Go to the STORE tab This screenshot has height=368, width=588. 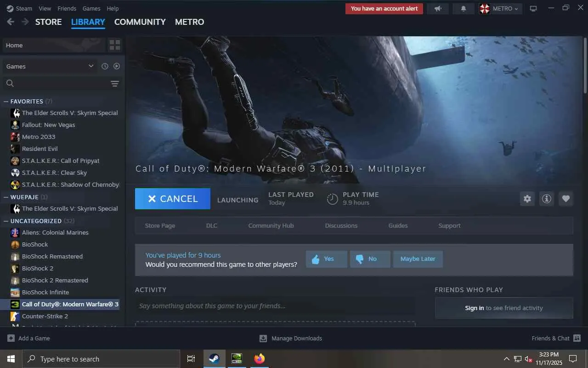point(49,22)
